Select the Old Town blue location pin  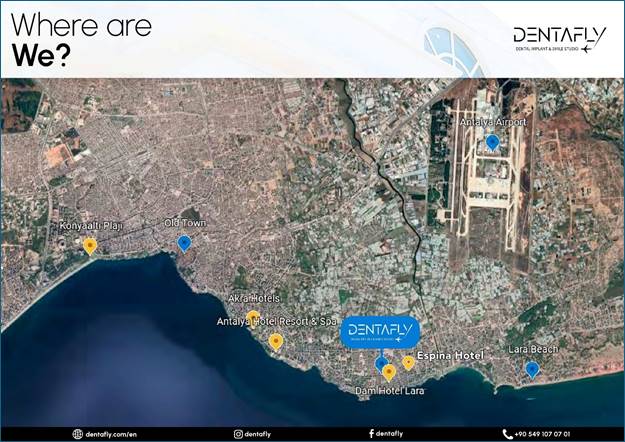point(184,243)
